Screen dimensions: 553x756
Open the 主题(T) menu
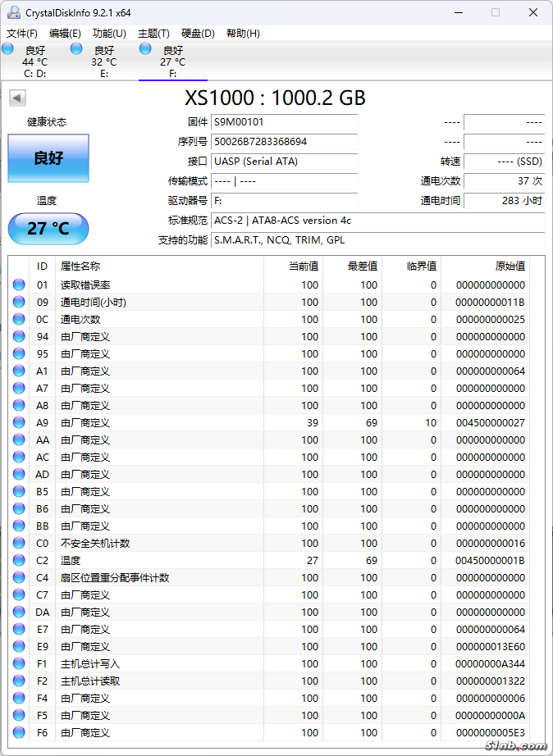[x=153, y=34]
